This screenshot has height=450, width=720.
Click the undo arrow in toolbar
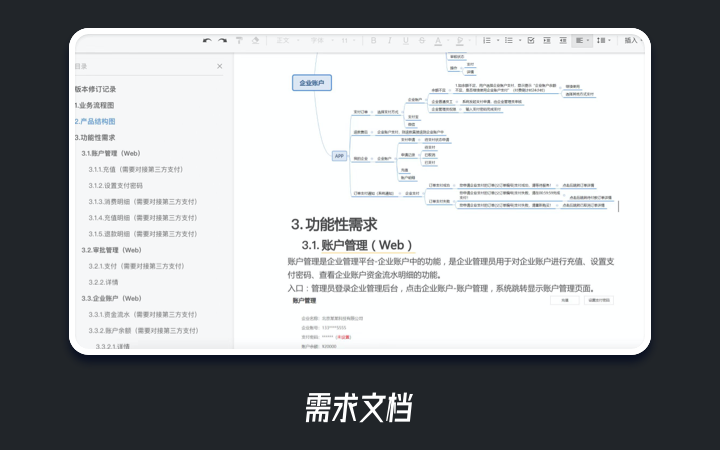(x=207, y=41)
